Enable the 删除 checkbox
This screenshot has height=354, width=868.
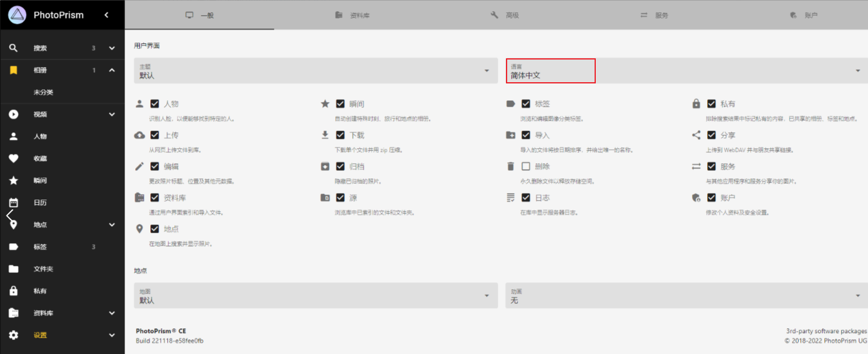[526, 166]
